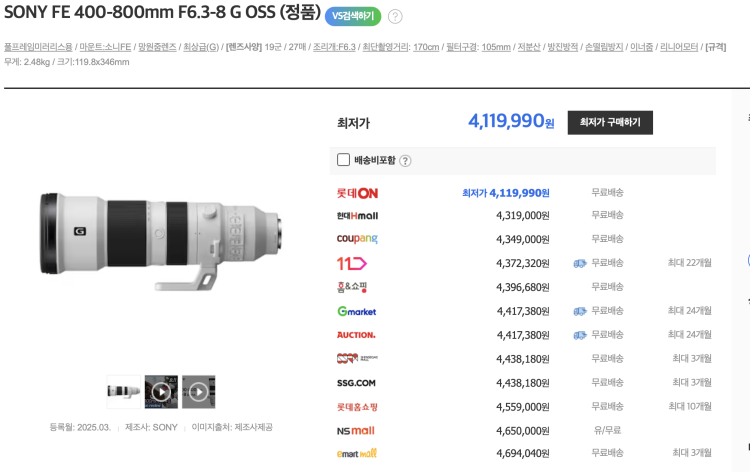Open the 조리개:F6.3 spec link

pos(334,47)
